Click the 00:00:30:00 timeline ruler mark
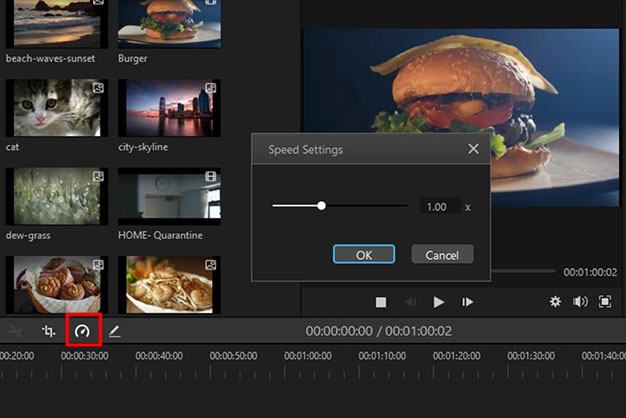 85,355
